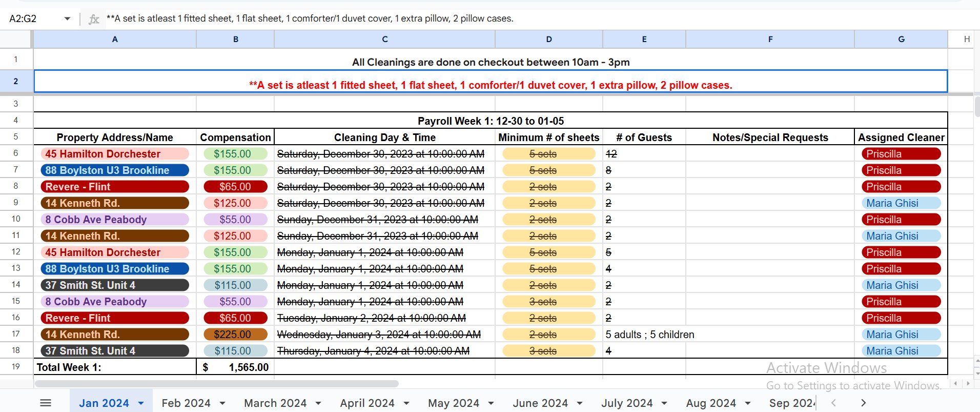Click the fx formula function icon

94,19
